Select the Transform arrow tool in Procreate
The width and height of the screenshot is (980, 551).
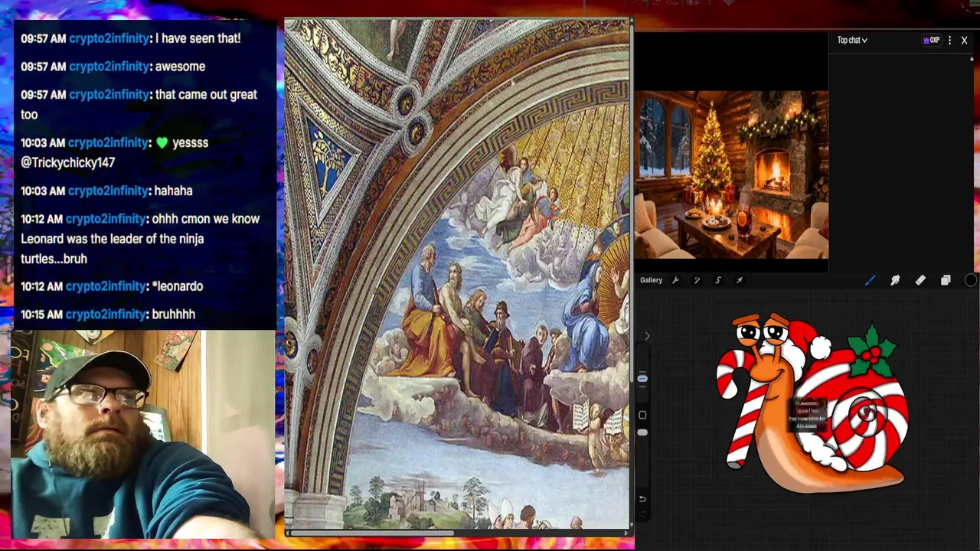740,280
